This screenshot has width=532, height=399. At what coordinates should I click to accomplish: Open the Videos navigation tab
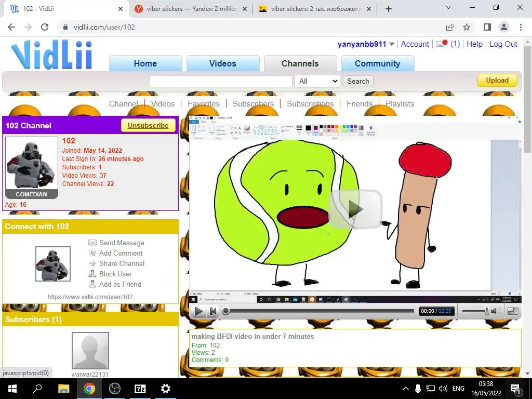pos(222,63)
